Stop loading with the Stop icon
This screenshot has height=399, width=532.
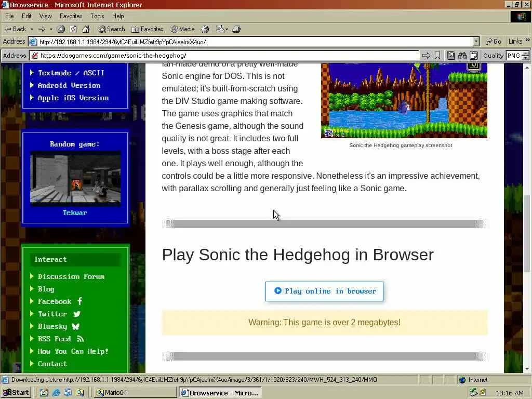point(61,29)
